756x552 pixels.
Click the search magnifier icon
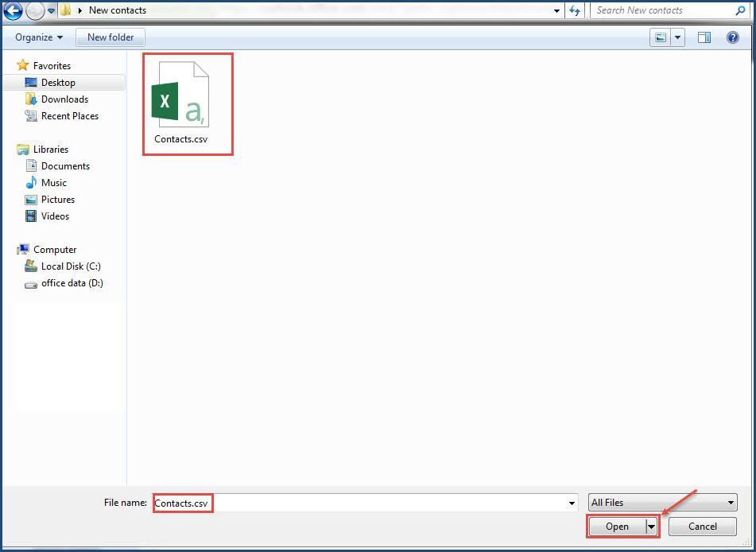pos(741,10)
